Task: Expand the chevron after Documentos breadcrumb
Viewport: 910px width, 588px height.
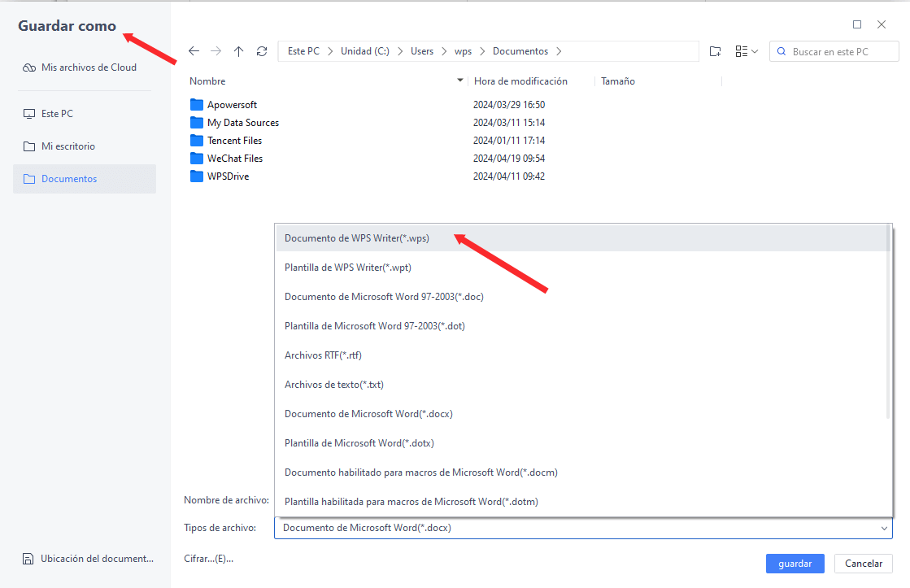Action: (x=559, y=51)
